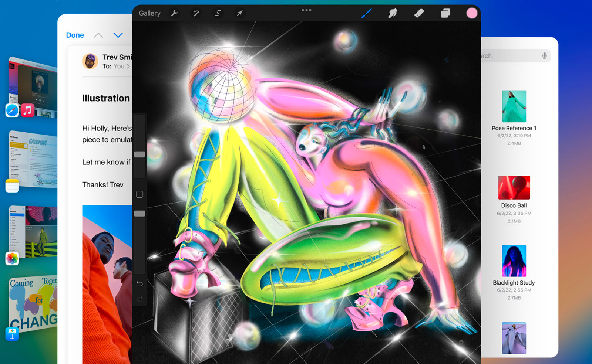Return to the Procreate Gallery
This screenshot has height=364, width=592.
point(149,13)
